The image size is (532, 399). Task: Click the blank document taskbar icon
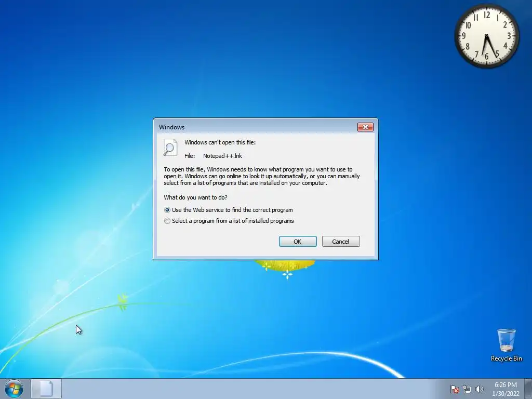(46, 389)
